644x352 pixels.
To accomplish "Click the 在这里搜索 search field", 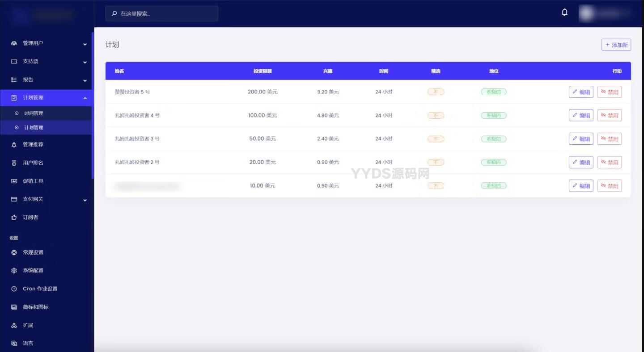I will click(165, 14).
